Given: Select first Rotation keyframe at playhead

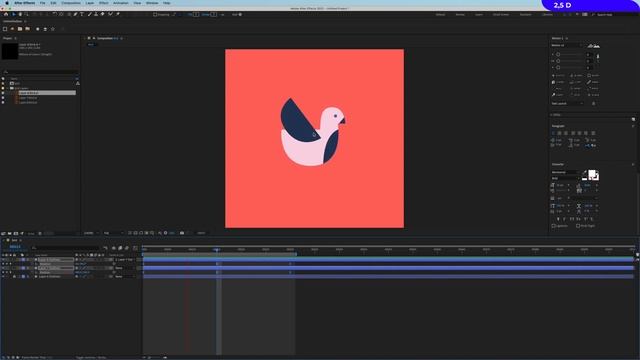Looking at the screenshot, I should point(217,264).
